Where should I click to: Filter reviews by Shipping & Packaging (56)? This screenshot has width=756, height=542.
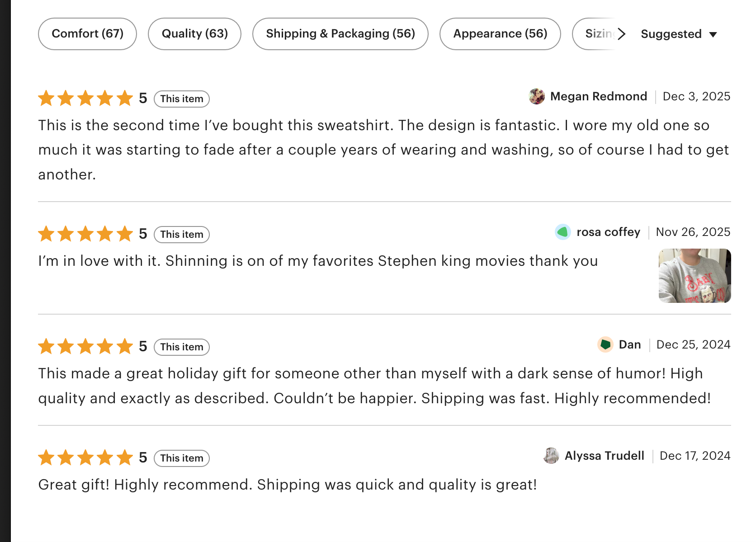340,34
